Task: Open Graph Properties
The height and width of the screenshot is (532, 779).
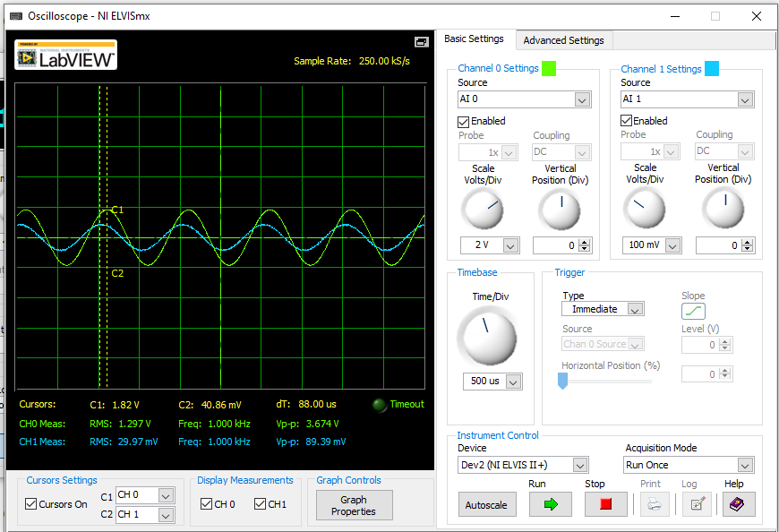Action: [x=354, y=504]
